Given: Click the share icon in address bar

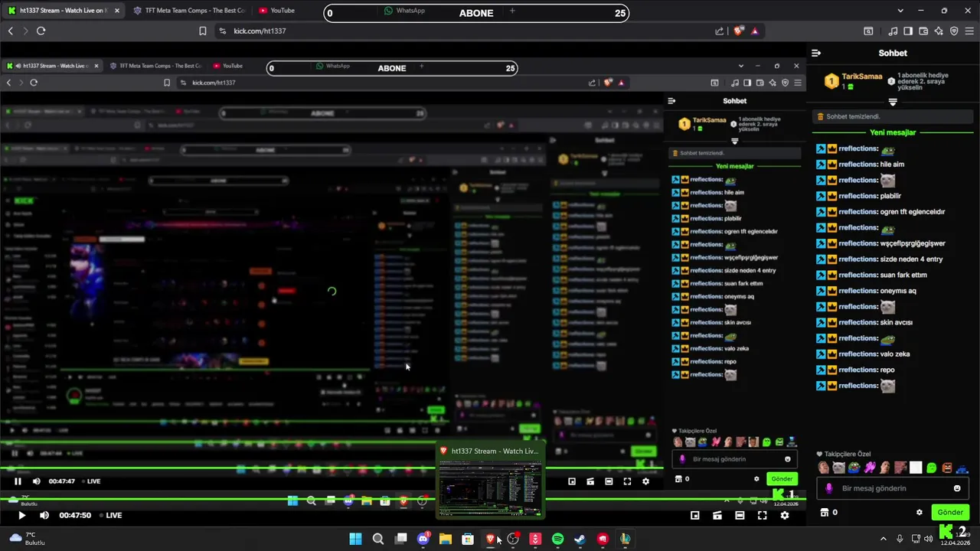Looking at the screenshot, I should pyautogui.click(x=720, y=31).
